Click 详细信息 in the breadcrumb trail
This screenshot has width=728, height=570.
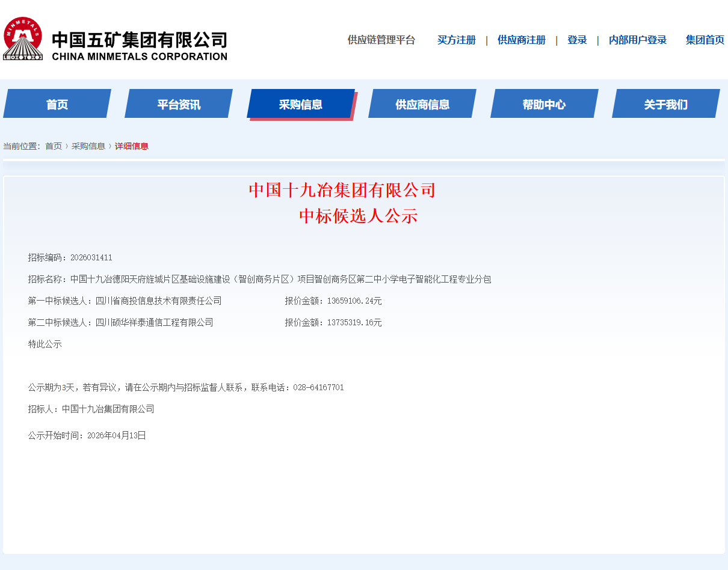coord(132,146)
